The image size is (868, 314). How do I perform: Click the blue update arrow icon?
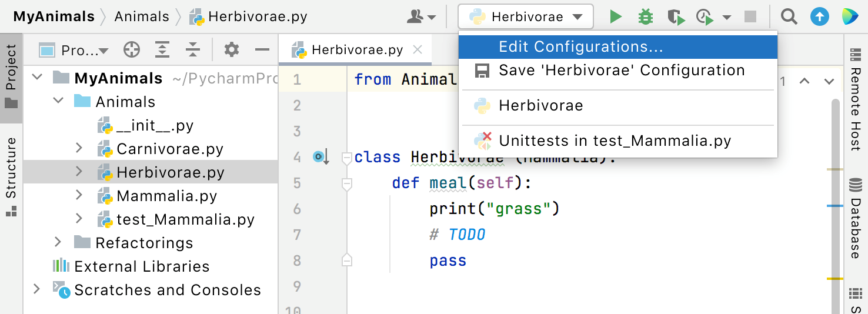(819, 16)
